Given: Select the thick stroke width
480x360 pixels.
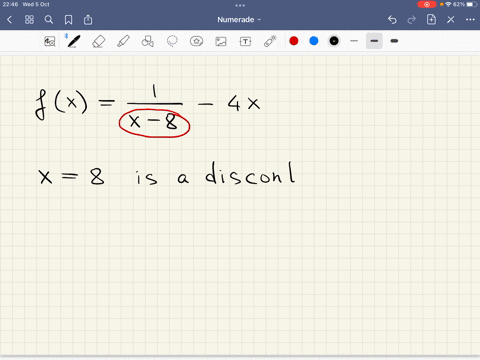Looking at the screenshot, I should (394, 41).
